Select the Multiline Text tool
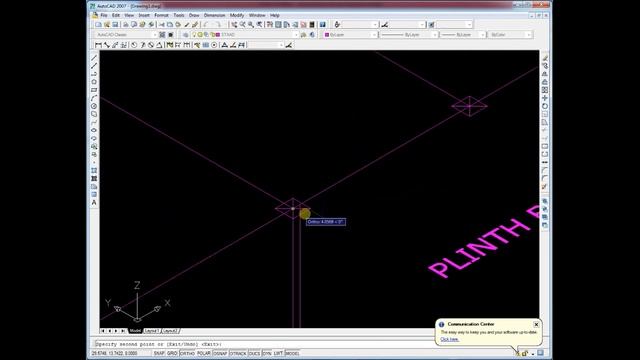 point(94,202)
